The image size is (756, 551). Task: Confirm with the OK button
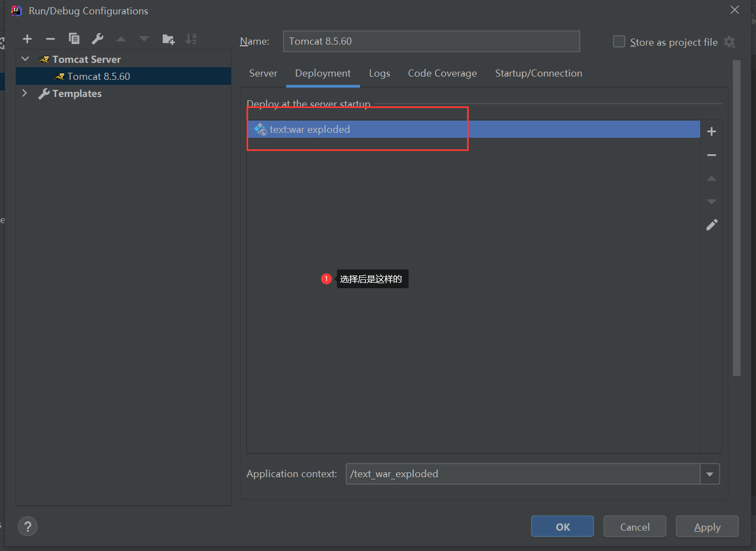tap(562, 526)
